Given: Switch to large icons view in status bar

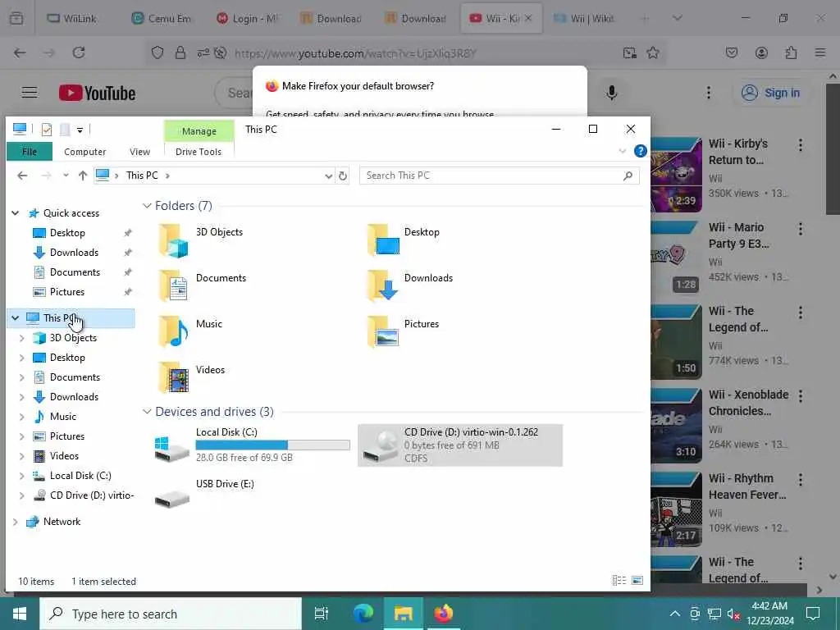Looking at the screenshot, I should click(x=637, y=581).
